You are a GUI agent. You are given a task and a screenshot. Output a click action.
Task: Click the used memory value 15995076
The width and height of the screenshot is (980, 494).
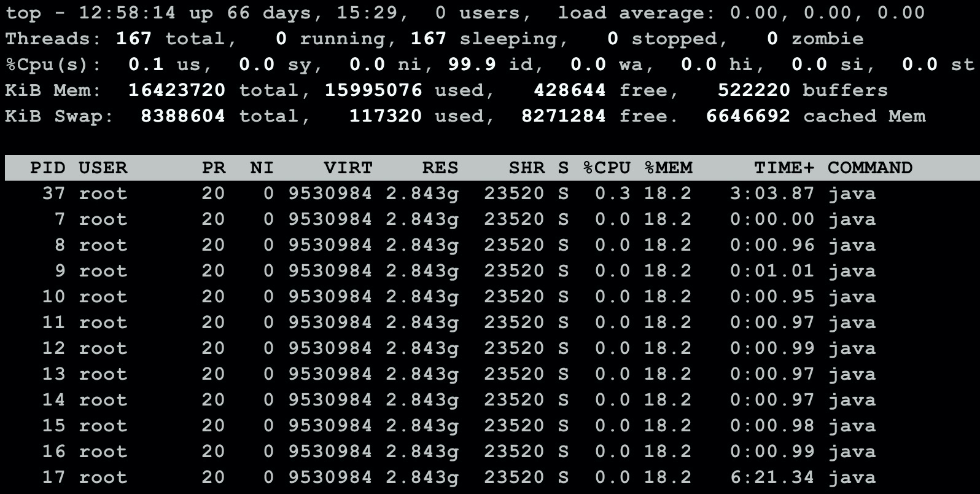coord(373,90)
